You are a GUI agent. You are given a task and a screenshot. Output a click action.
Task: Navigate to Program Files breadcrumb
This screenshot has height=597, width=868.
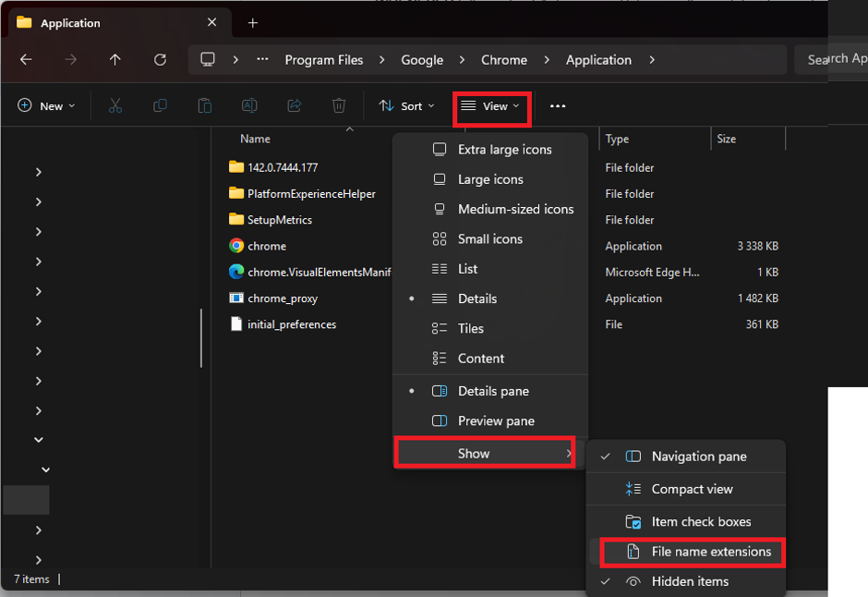pos(324,60)
